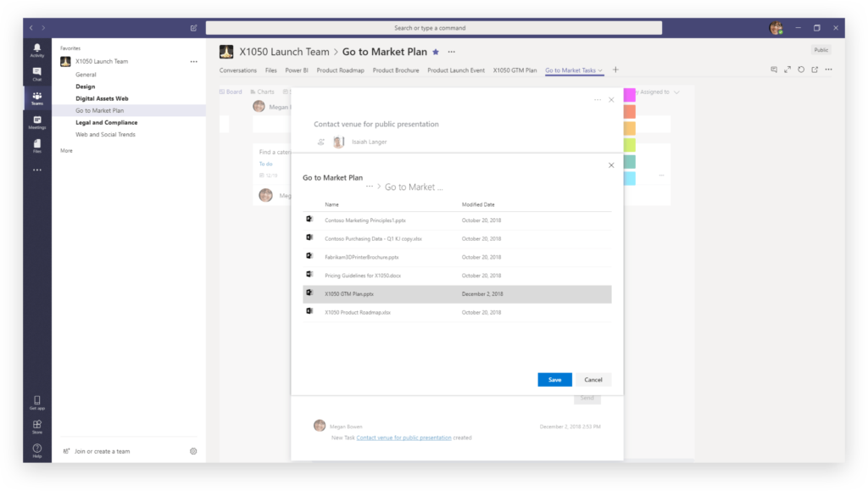Open channel options ellipsis beside star

click(x=452, y=52)
